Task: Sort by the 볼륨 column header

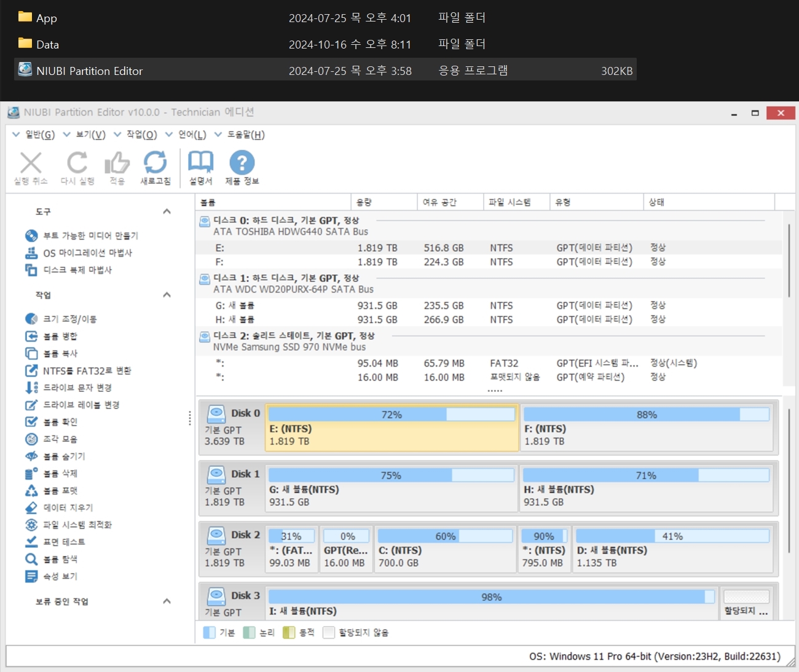Action: 274,202
